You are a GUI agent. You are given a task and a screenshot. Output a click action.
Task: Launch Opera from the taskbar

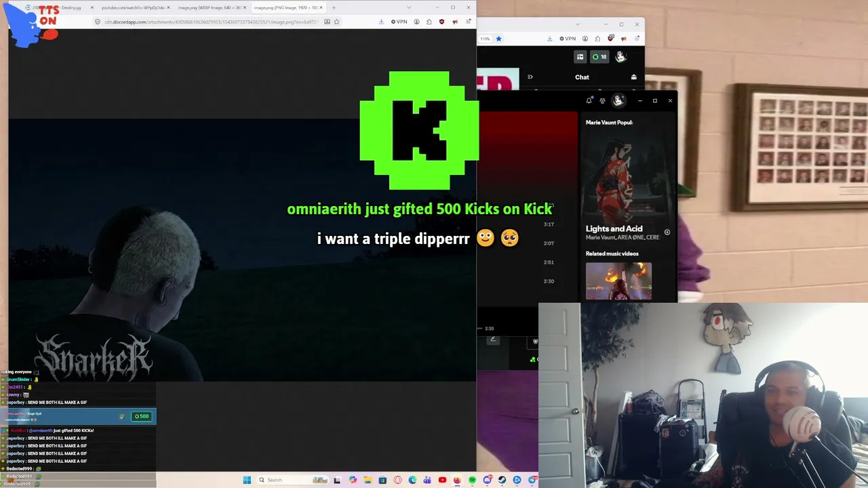tap(398, 480)
